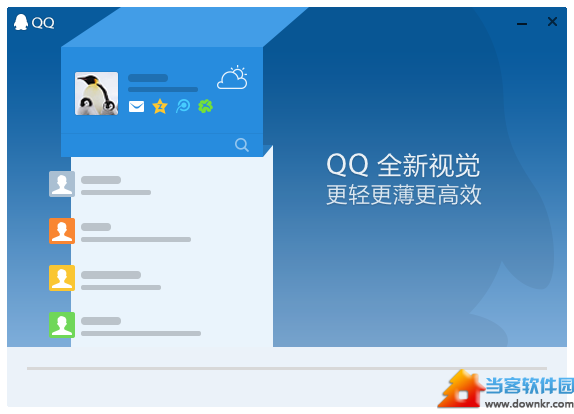Click the QQ 全新视觉 headline text
The width and height of the screenshot is (574, 414).
[403, 165]
